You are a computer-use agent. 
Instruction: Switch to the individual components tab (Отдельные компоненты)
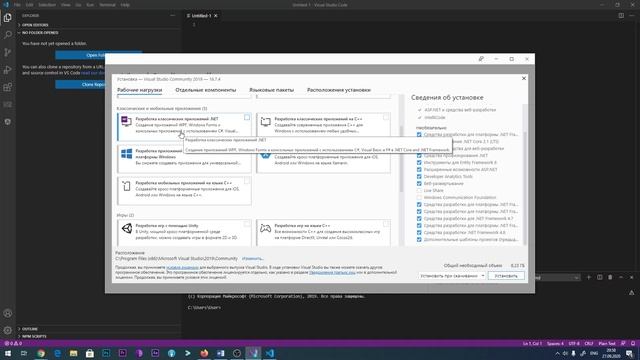(x=206, y=90)
